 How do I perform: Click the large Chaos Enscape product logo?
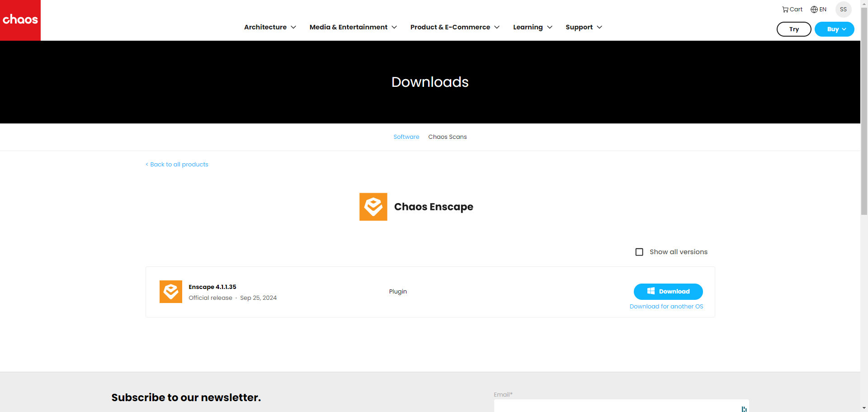(x=373, y=207)
